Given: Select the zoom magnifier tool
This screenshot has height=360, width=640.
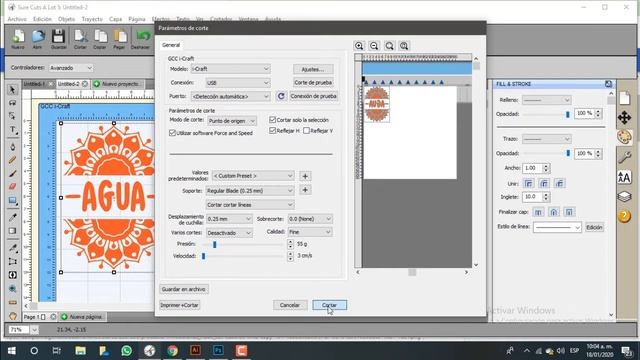Looking at the screenshot, I should pyautogui.click(x=13, y=289).
